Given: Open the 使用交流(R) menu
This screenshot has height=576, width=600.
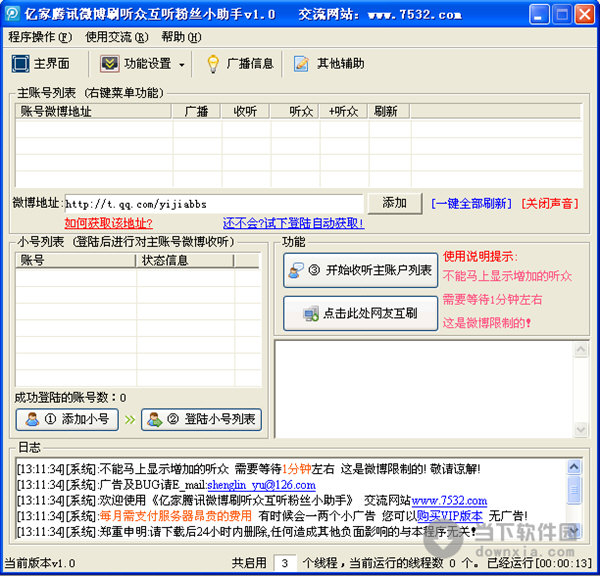Looking at the screenshot, I should (117, 37).
